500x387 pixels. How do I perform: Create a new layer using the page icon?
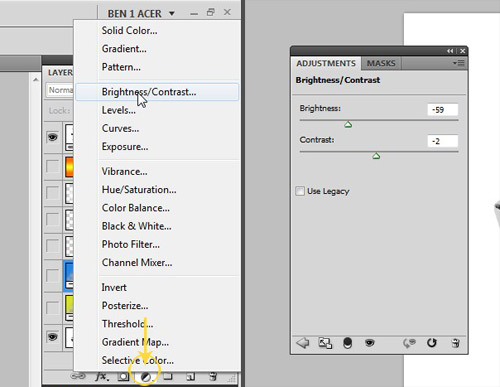click(x=190, y=377)
